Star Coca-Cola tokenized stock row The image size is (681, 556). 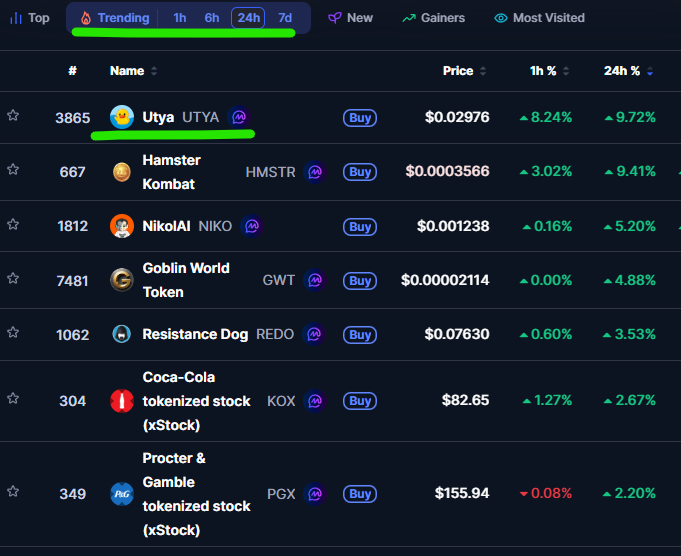(13, 398)
